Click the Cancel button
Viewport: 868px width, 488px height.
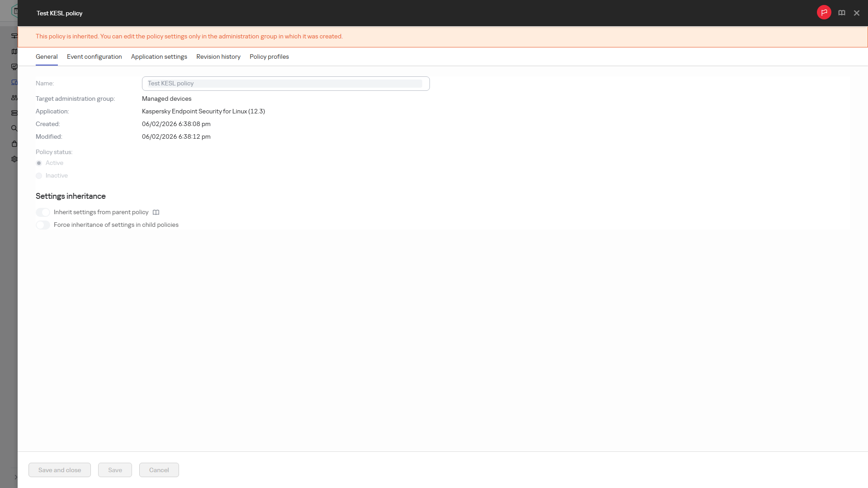coord(159,470)
